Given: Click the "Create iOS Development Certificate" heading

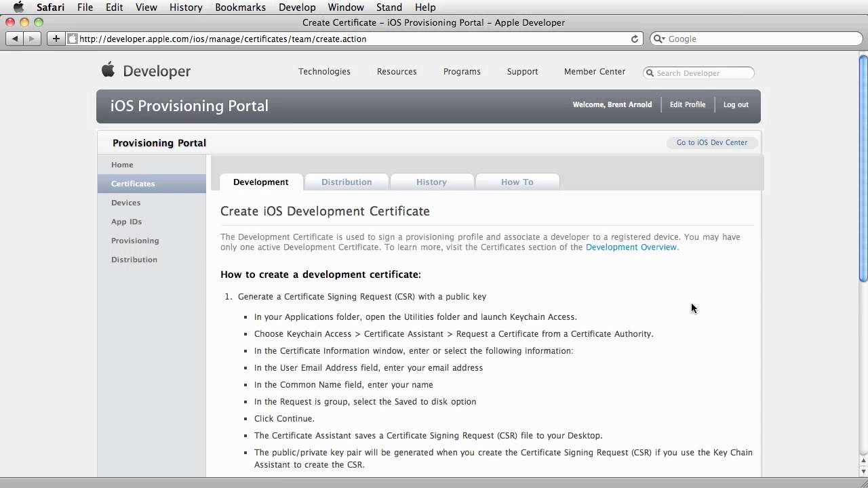Looking at the screenshot, I should 325,211.
